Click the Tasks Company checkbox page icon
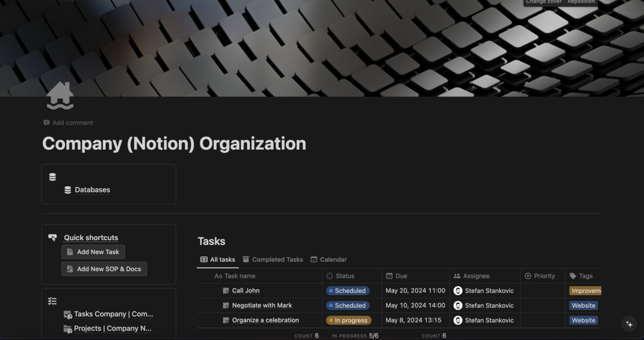644x340 pixels. [x=68, y=314]
